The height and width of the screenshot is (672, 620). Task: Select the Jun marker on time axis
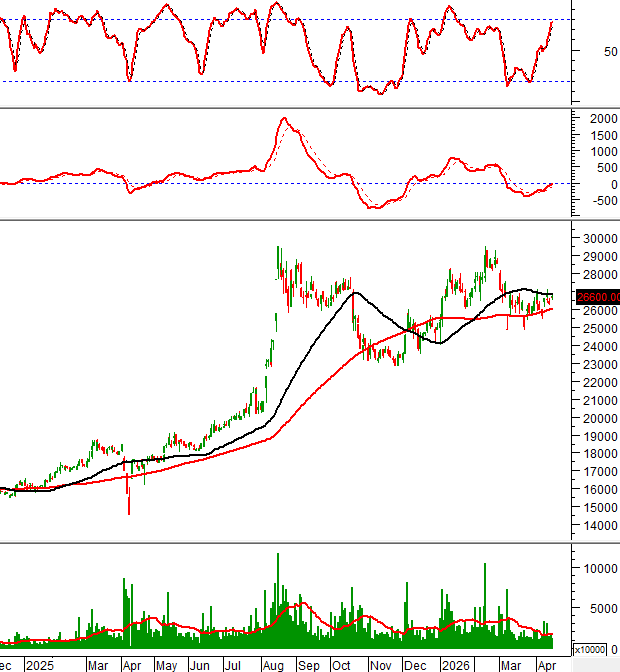201,664
